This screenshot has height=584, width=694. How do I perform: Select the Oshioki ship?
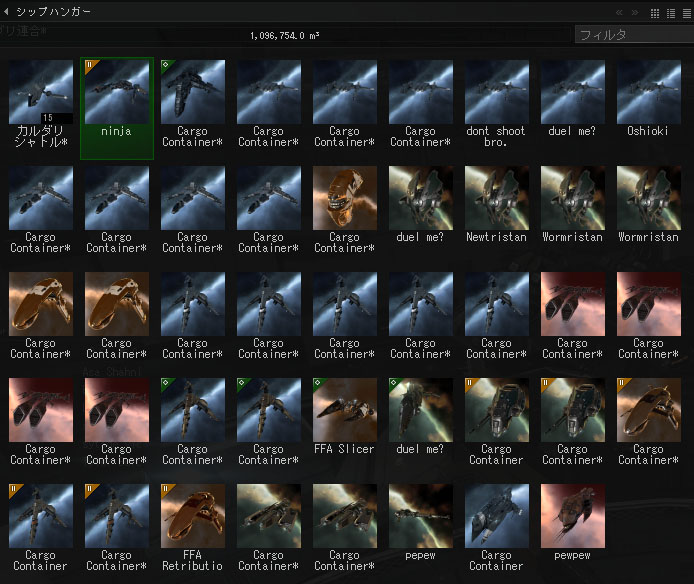[x=649, y=99]
